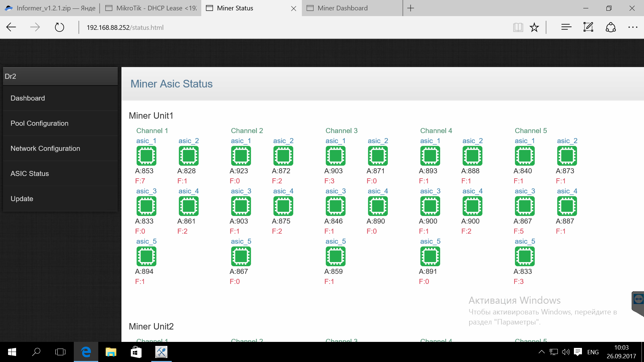The height and width of the screenshot is (362, 644).
Task: Click Channel 3 asic_5 chip icon
Action: [x=335, y=256]
